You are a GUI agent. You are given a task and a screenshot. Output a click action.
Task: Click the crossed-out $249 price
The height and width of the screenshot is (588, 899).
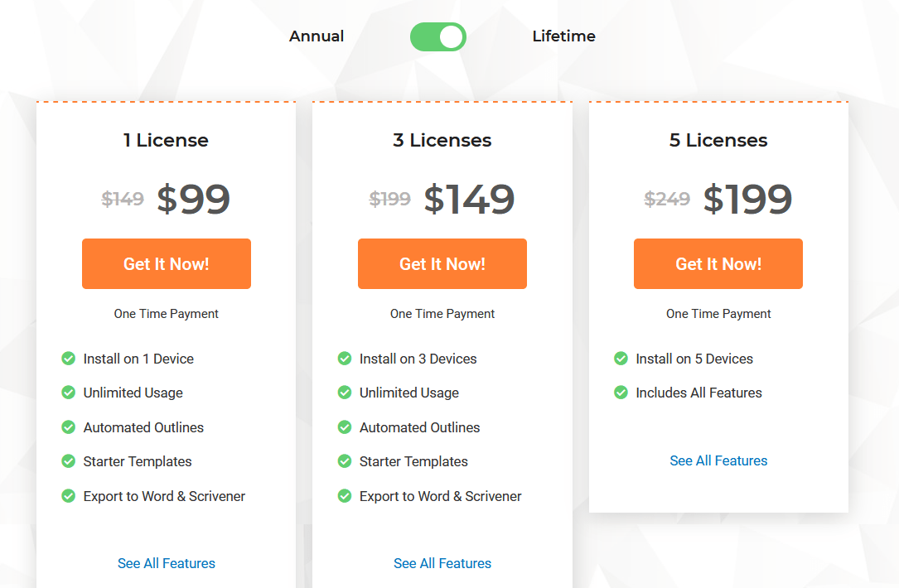coord(666,199)
